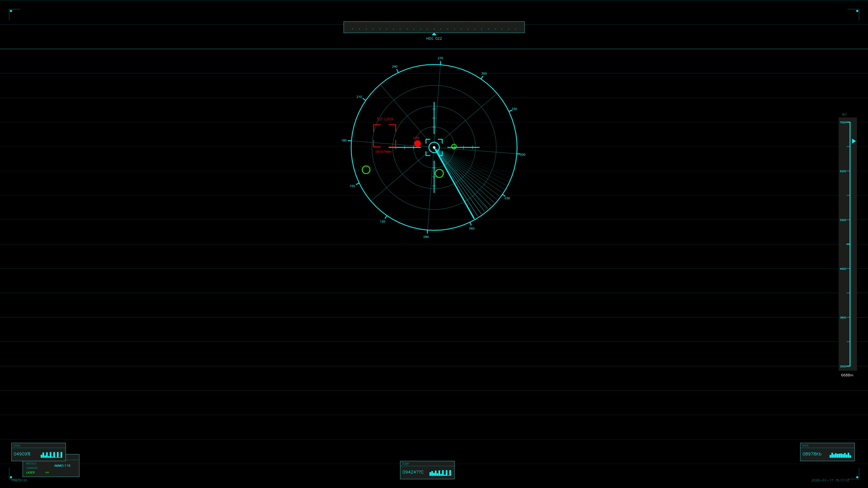This screenshot has width=868, height=488.
Task: Expand the SYNC panel header
Action: click(18, 446)
